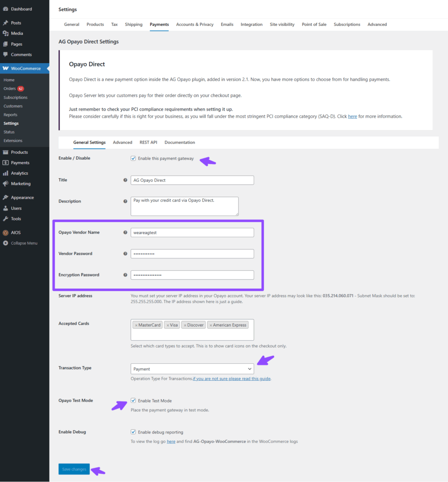Open WooCommerce Reports submenu
448x482 pixels.
(10, 115)
